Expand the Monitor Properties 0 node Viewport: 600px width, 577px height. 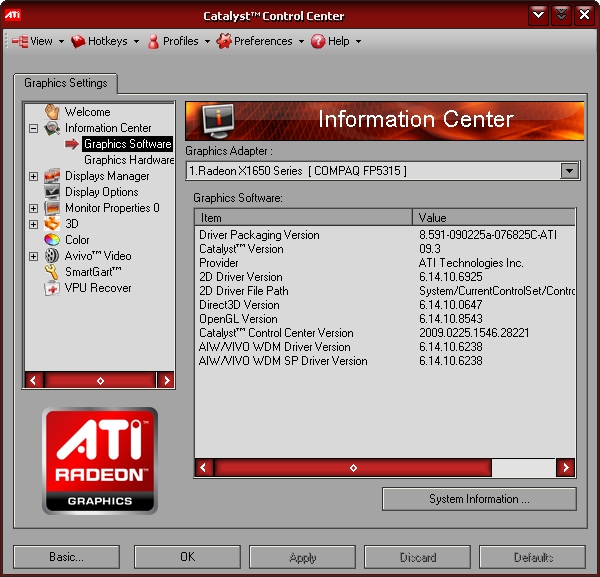pyautogui.click(x=34, y=208)
